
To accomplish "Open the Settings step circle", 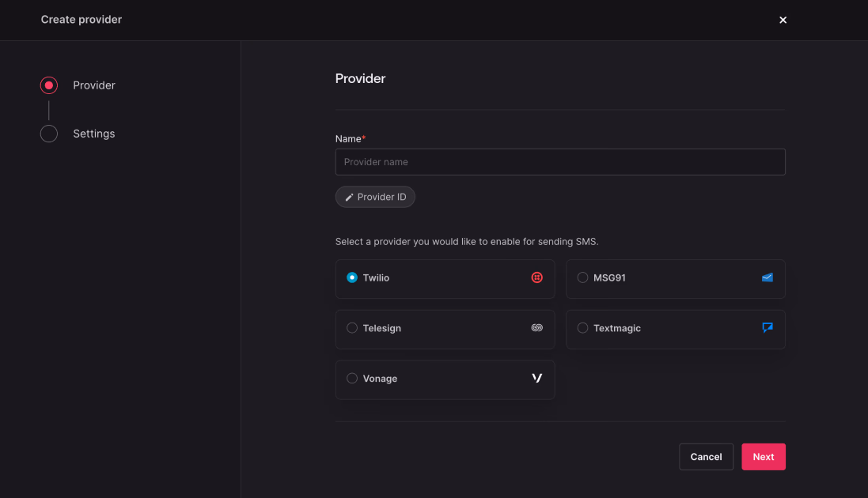I will [x=49, y=134].
